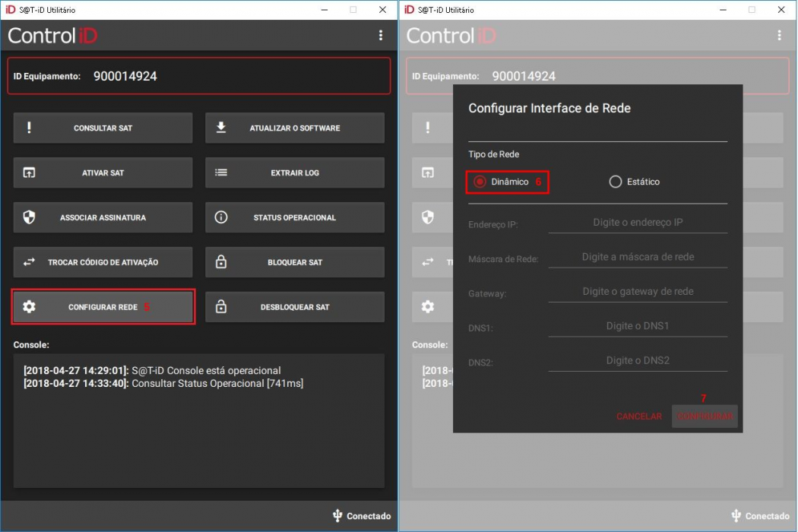The width and height of the screenshot is (798, 532).
Task: Cancel the network configuration dialog
Action: click(638, 416)
